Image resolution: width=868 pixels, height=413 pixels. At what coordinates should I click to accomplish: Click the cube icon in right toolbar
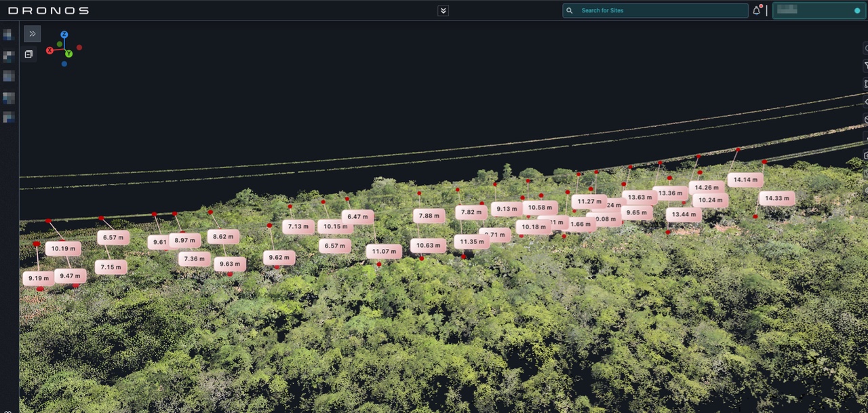[x=865, y=119]
